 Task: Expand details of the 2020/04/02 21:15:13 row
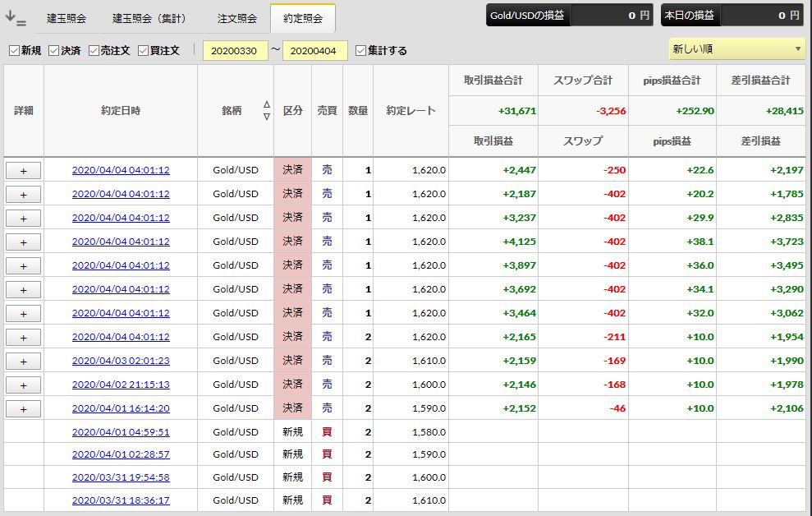pos(23,385)
